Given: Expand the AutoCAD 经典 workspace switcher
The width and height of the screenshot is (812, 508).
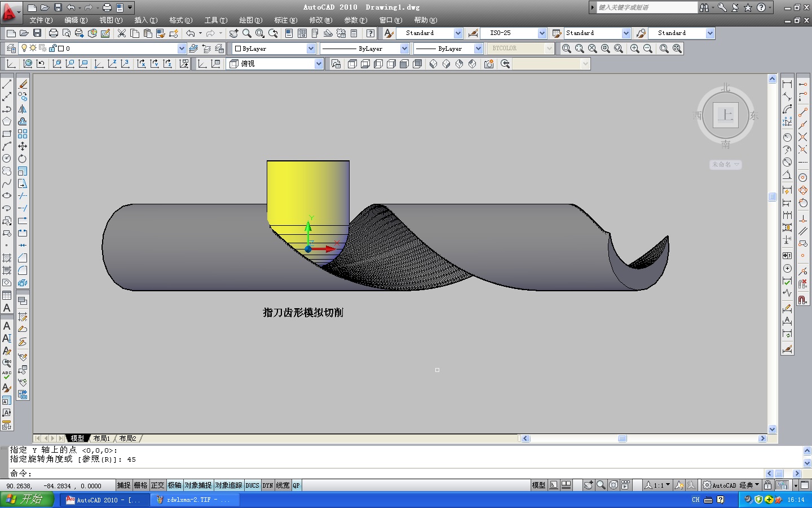Looking at the screenshot, I should [731, 485].
